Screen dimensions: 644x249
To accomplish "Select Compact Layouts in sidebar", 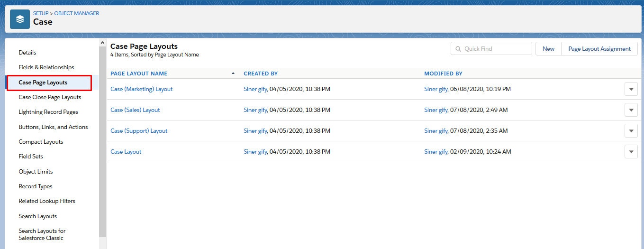I will [41, 142].
